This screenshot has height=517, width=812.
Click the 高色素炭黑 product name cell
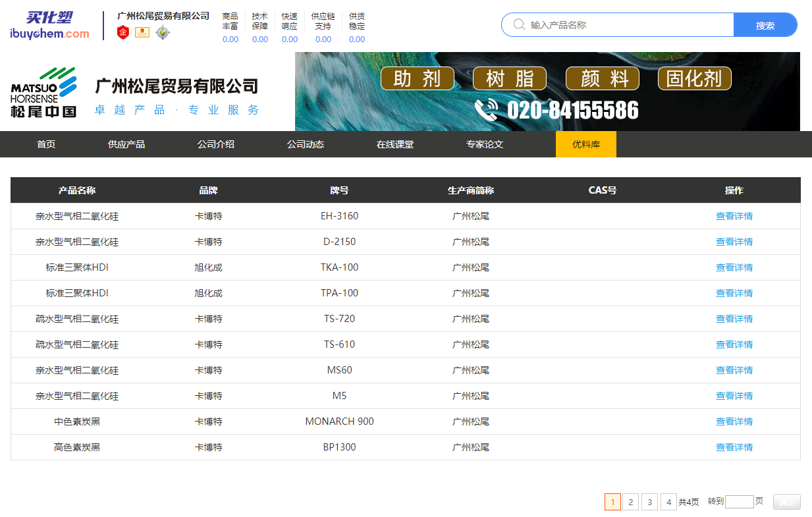click(77, 447)
